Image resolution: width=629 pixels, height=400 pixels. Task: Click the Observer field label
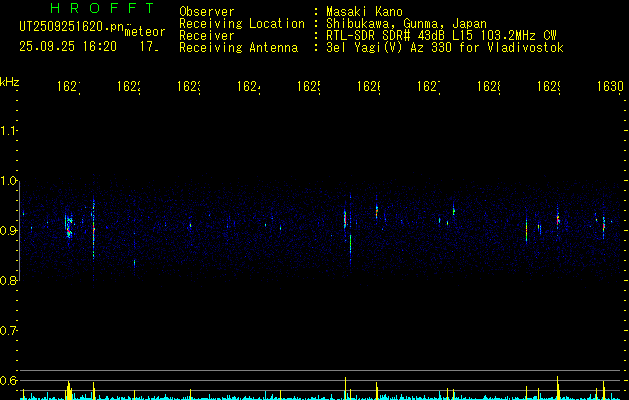pos(207,12)
